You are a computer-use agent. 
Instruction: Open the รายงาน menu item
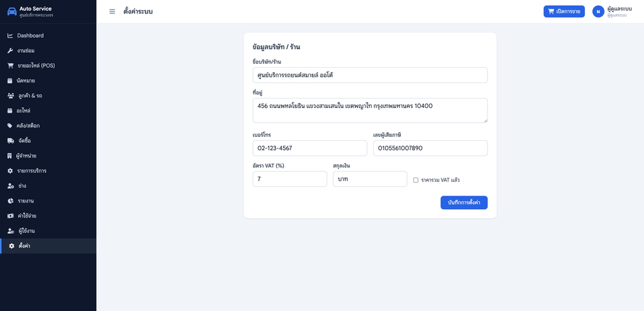tap(48, 201)
